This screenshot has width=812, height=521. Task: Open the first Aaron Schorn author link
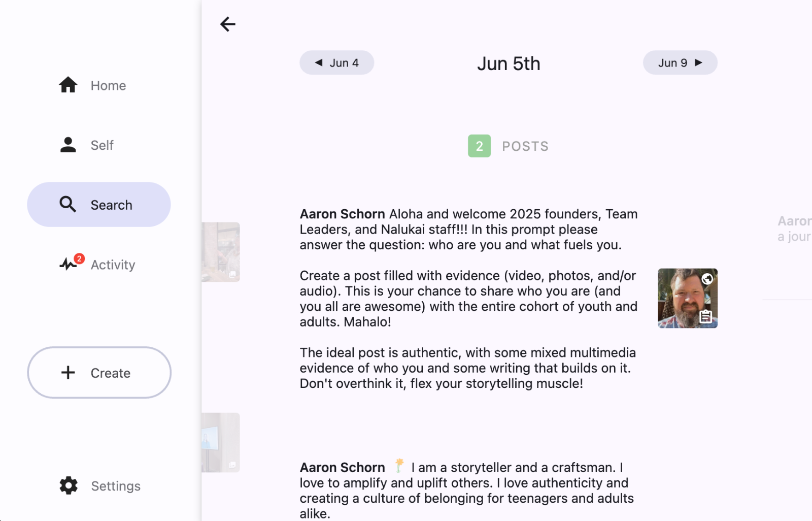[342, 214]
